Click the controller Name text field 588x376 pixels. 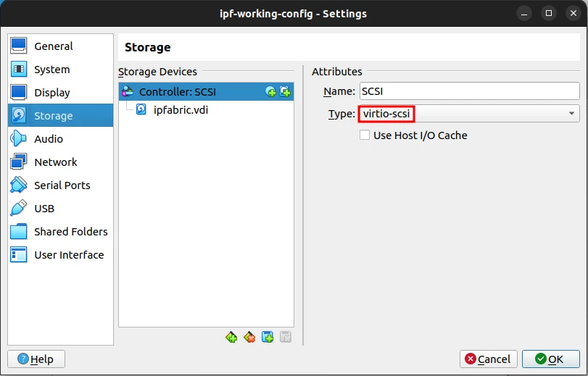tap(469, 91)
